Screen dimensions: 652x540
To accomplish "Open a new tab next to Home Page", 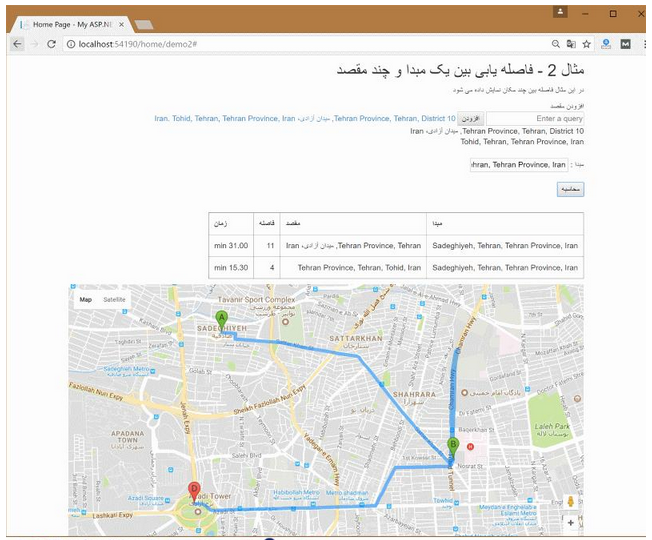I will (144, 25).
